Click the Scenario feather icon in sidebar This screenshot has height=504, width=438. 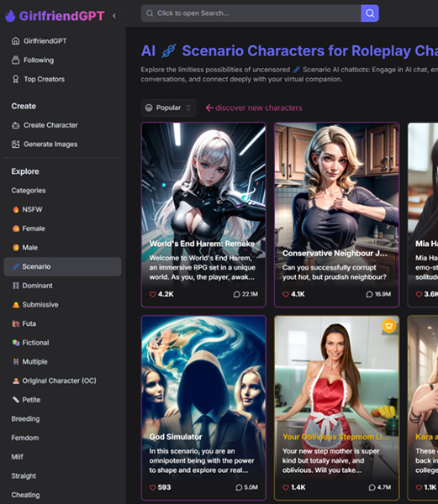[16, 266]
